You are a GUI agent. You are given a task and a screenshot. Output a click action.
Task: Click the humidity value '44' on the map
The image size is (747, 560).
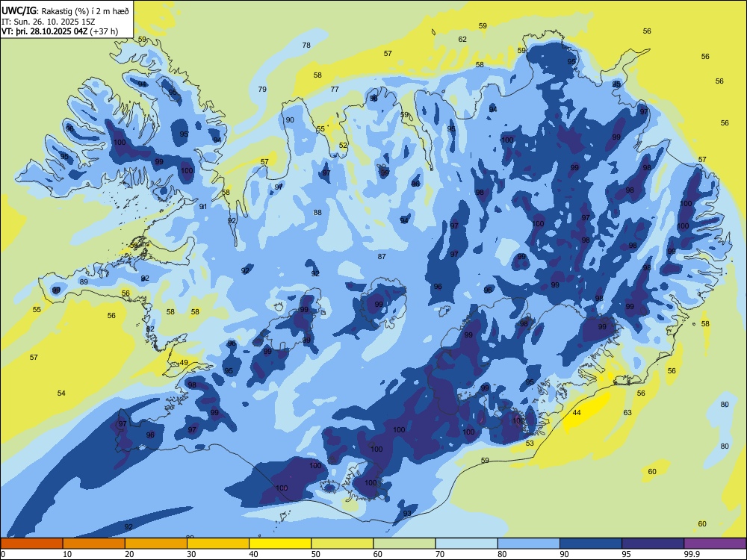click(x=577, y=412)
